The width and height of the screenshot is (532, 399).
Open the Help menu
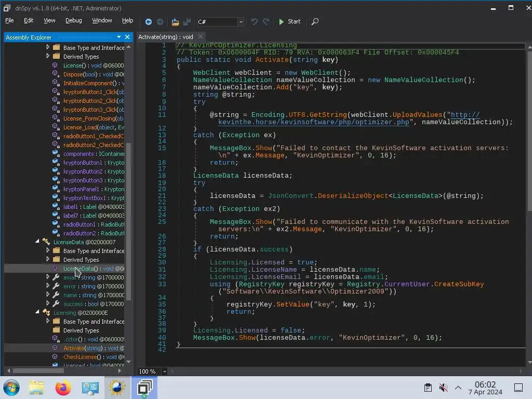point(128,20)
